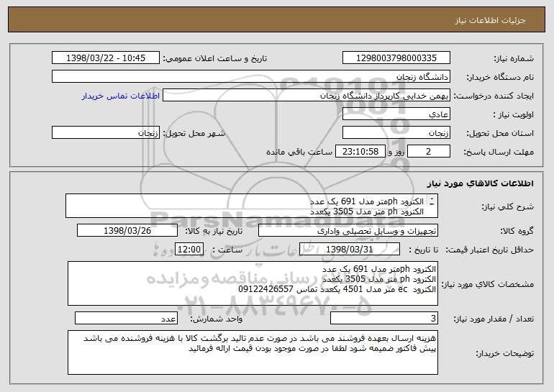Click the label تاریخ نیاز به کالا
This screenshot has width=554, height=392.
tap(214, 232)
